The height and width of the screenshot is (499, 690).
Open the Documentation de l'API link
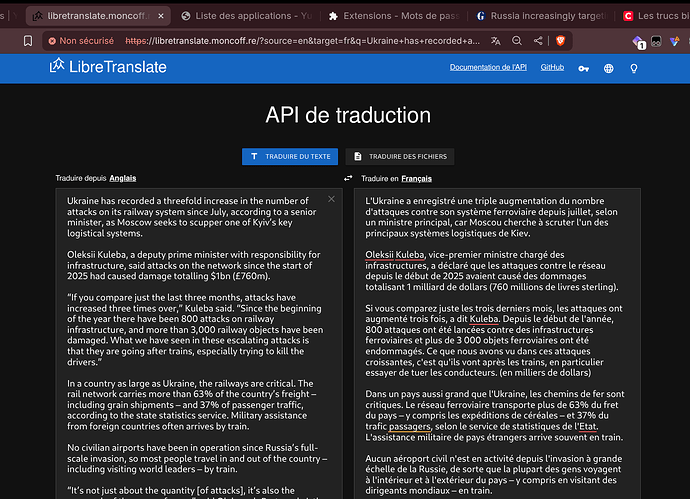coord(487,67)
